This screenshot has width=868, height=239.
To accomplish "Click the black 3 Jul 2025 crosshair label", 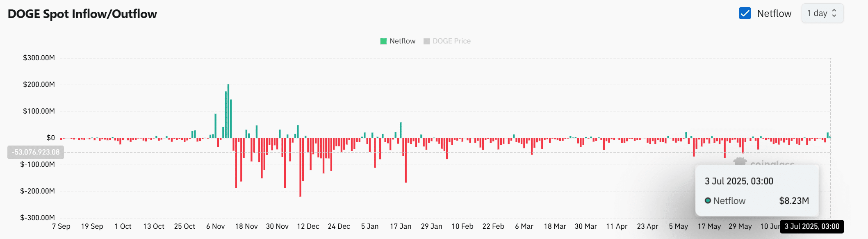I will pos(811,226).
